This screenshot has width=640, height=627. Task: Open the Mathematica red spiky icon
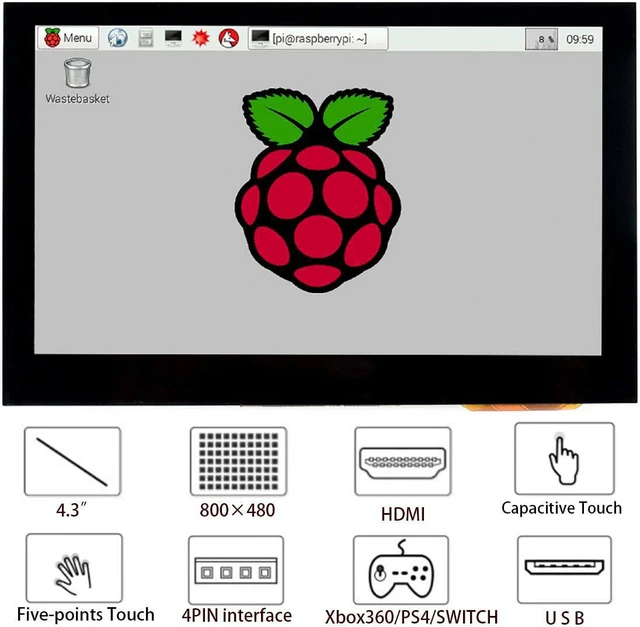[201, 38]
